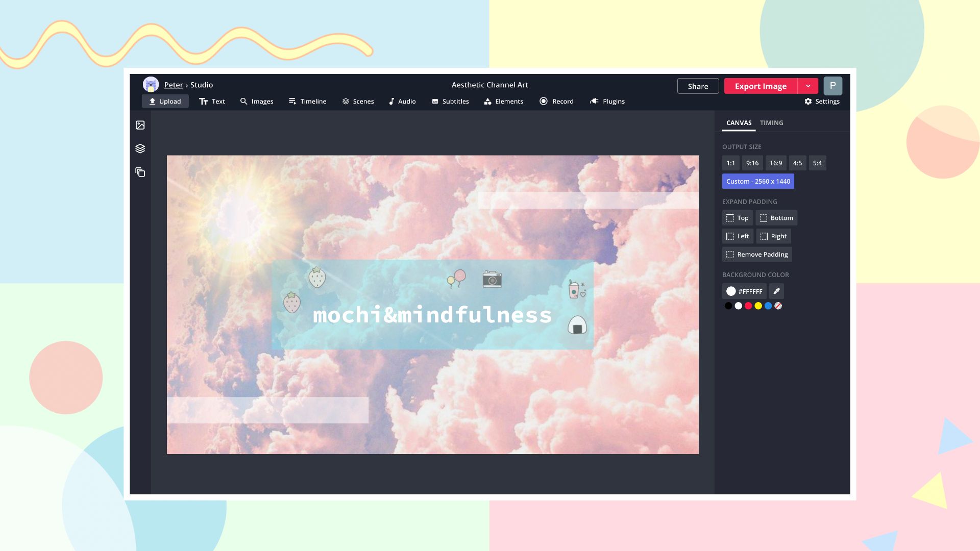Viewport: 980px width, 551px height.
Task: Open the Text tool panel
Action: click(211, 101)
